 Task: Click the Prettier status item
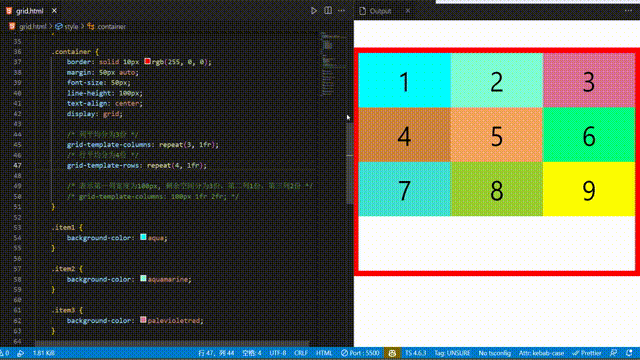point(587,353)
